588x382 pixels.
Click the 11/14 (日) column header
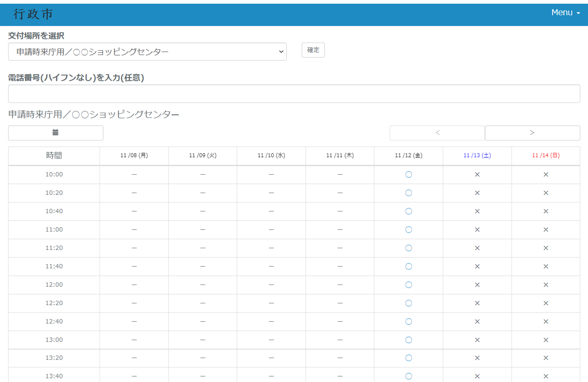[546, 156]
